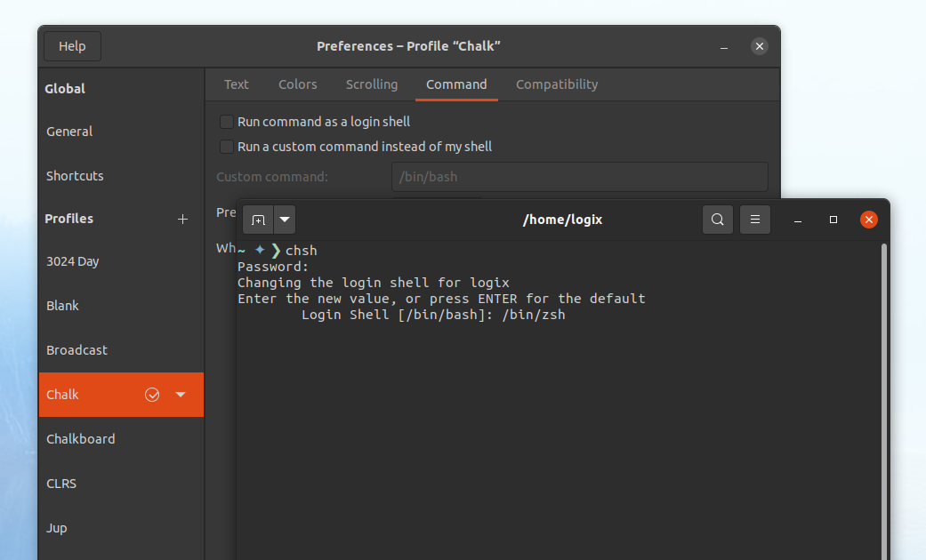Go to the Compatibility tab
This screenshot has width=926, height=560.
(557, 84)
